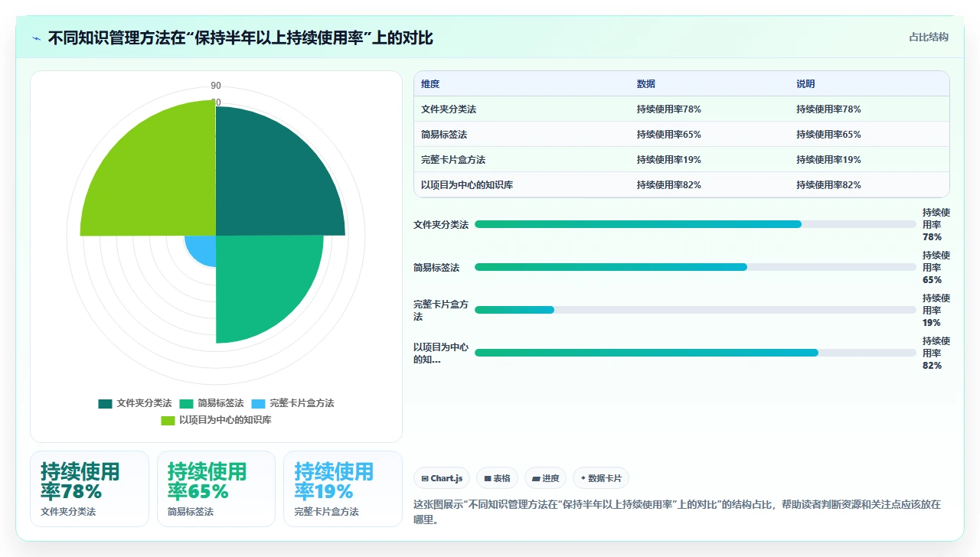Open the 持续使用率19% data card
Viewport: 980px width, 557px height.
pyautogui.click(x=343, y=489)
